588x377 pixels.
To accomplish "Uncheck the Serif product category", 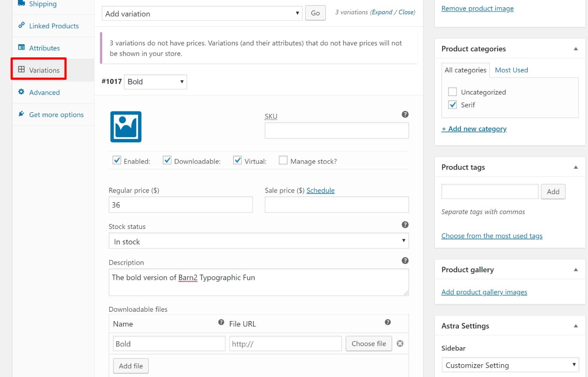I will (452, 105).
